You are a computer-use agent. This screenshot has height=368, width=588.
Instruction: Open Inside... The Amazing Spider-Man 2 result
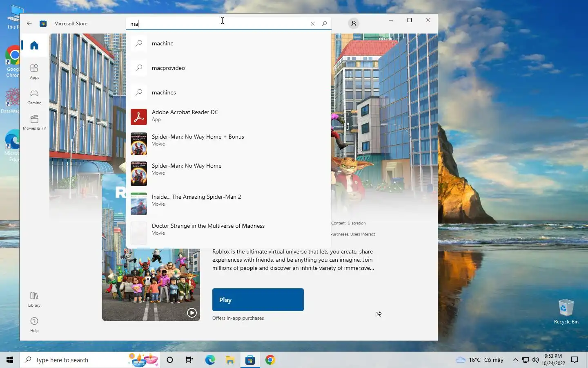[229, 204]
